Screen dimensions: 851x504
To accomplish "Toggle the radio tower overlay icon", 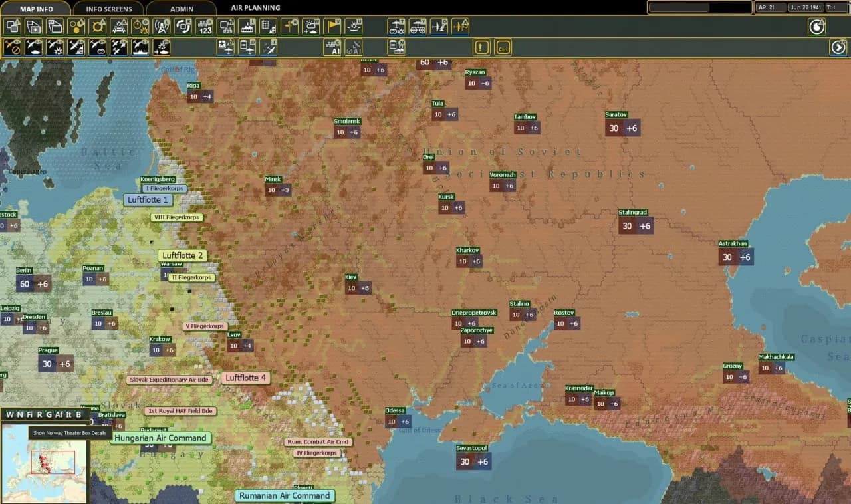I will 162,27.
